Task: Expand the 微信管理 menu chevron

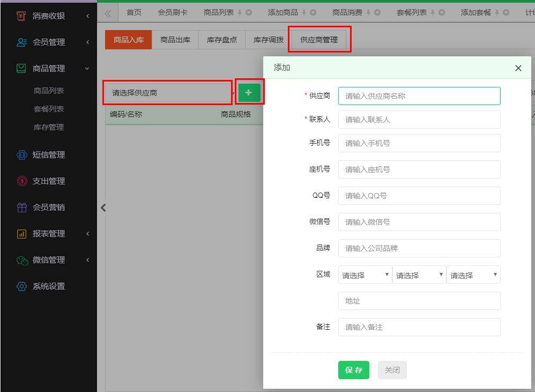Action: (x=88, y=260)
